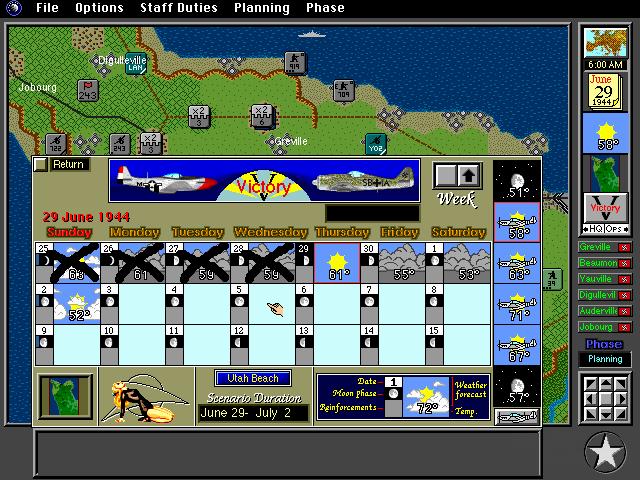
Task: Click the empty message box at bottom
Action: point(288,452)
